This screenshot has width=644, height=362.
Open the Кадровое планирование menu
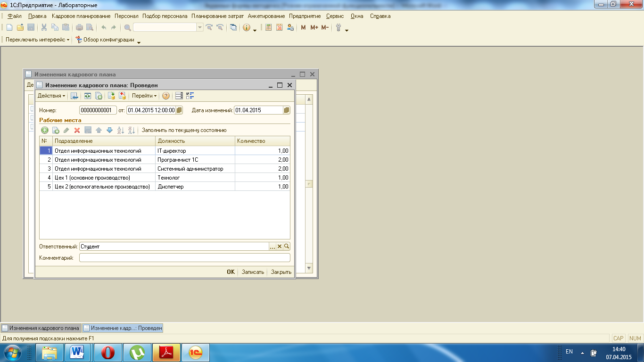click(x=81, y=16)
